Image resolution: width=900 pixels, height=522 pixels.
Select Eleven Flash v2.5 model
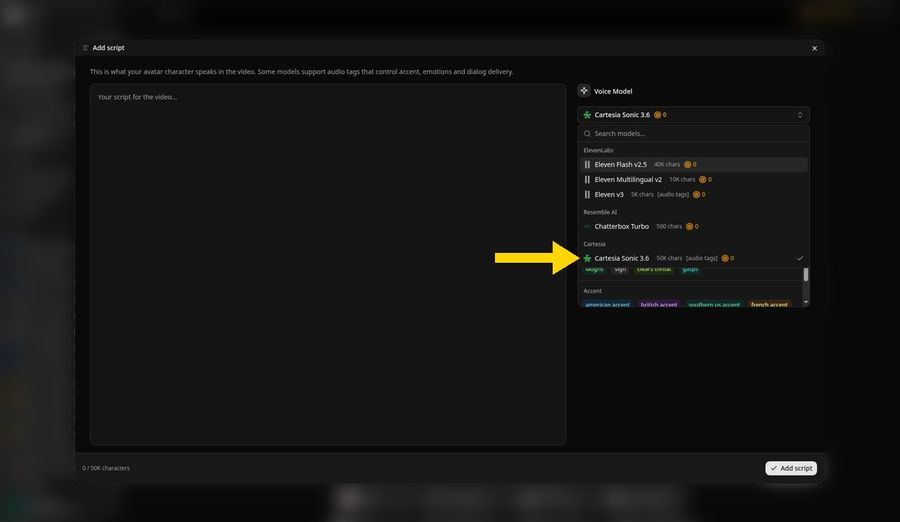click(693, 164)
